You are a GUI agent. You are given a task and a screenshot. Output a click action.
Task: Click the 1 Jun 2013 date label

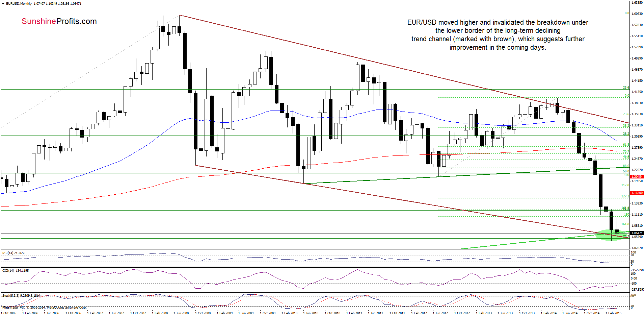tap(505, 313)
